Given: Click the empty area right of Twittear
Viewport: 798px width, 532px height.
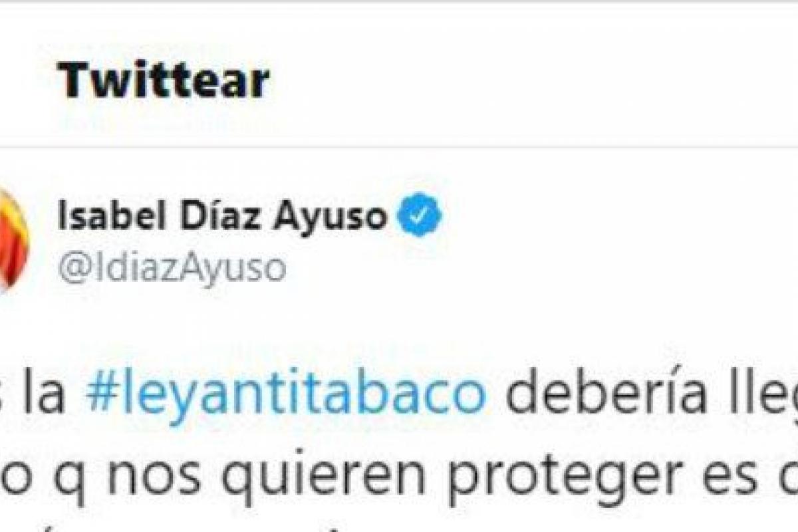Looking at the screenshot, I should coord(532,80).
